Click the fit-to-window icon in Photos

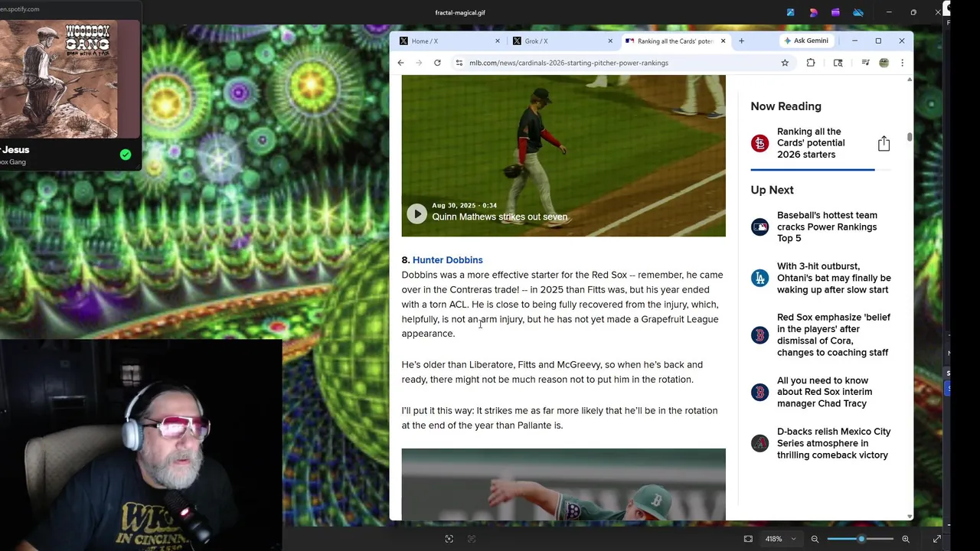748,539
